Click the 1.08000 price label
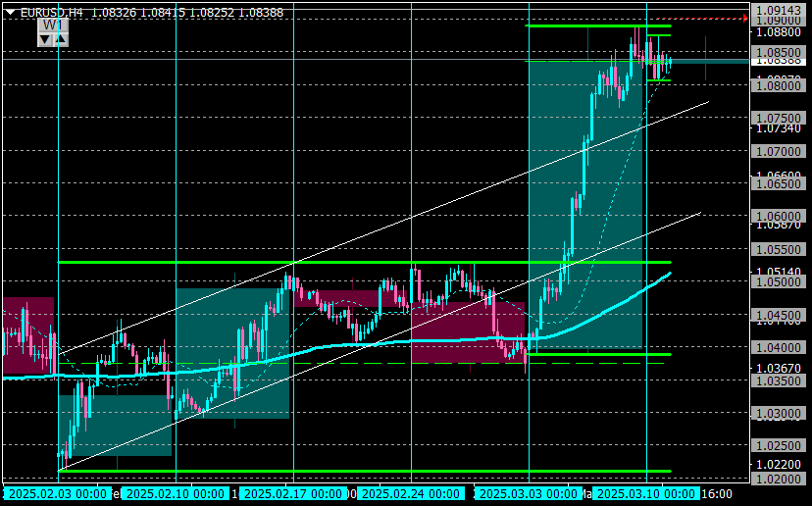This screenshot has width=812, height=506. tap(779, 85)
